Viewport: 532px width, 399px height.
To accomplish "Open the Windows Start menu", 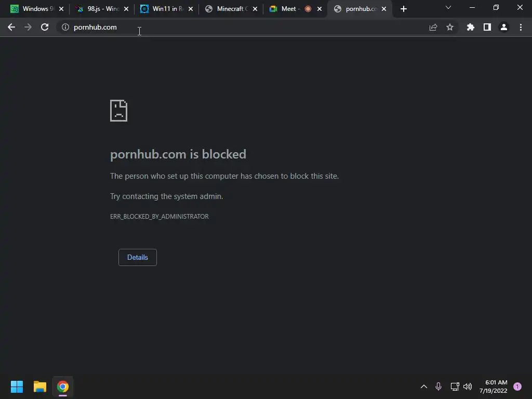I will coord(17,387).
